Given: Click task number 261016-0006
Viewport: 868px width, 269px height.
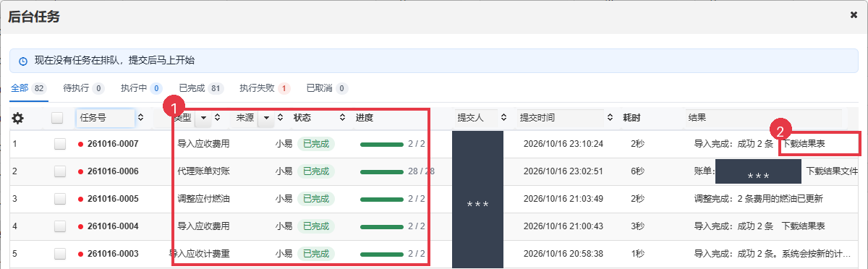Looking at the screenshot, I should pyautogui.click(x=113, y=171).
